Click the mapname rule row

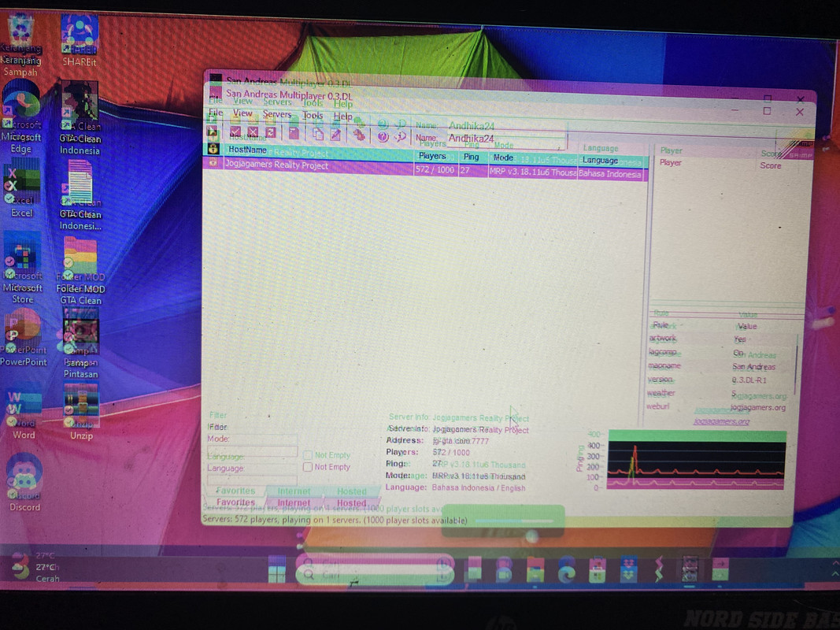point(721,366)
